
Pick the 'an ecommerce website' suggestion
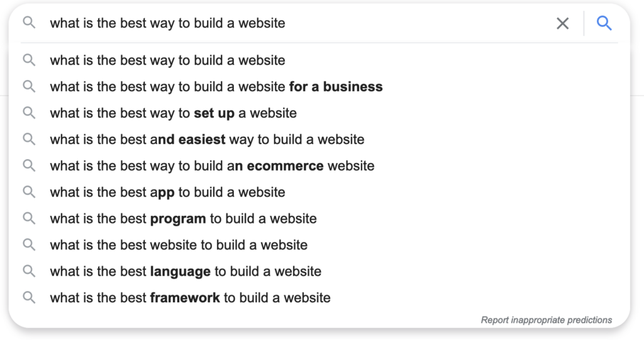click(319, 166)
